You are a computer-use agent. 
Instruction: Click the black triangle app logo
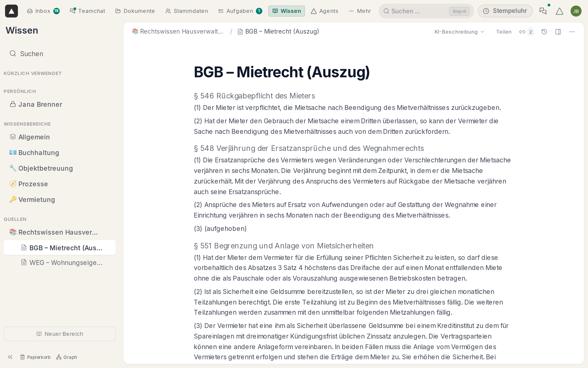tap(11, 11)
